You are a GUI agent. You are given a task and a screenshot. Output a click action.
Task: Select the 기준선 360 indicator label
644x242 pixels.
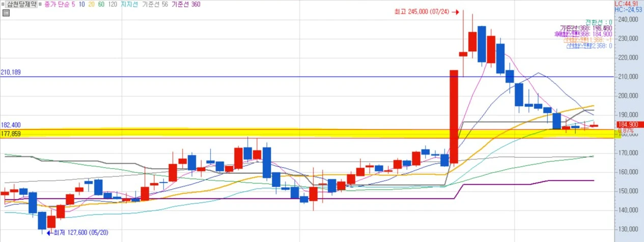[185, 4]
